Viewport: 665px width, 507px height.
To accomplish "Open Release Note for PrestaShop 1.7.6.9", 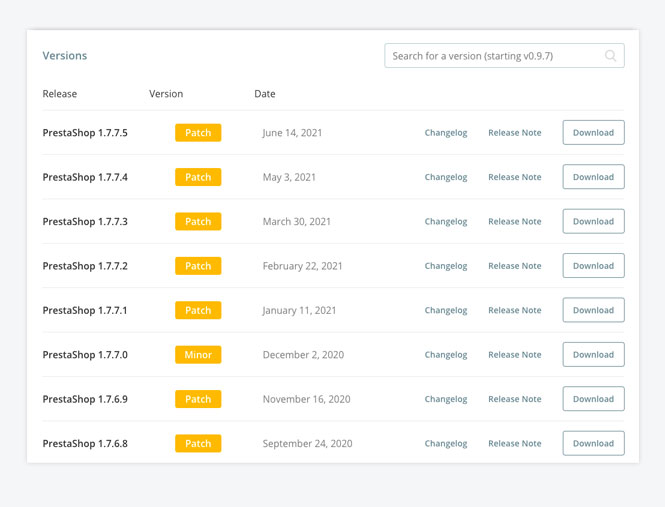I will (514, 399).
